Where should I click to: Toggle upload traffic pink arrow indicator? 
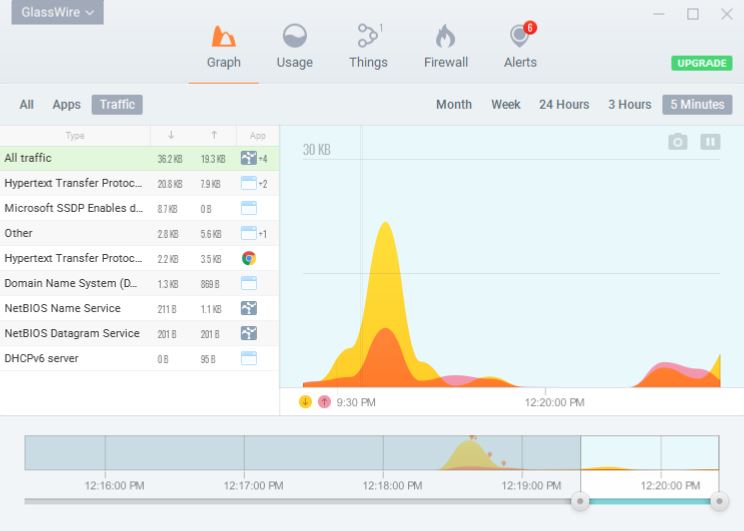point(324,402)
